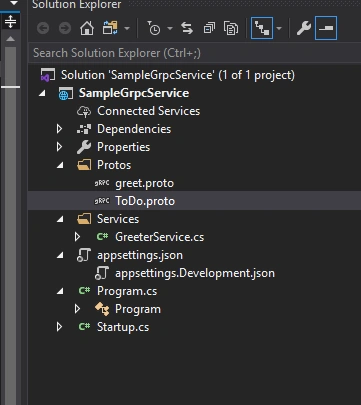Select ToDo.proto file
This screenshot has height=405, width=361.
tap(145, 201)
